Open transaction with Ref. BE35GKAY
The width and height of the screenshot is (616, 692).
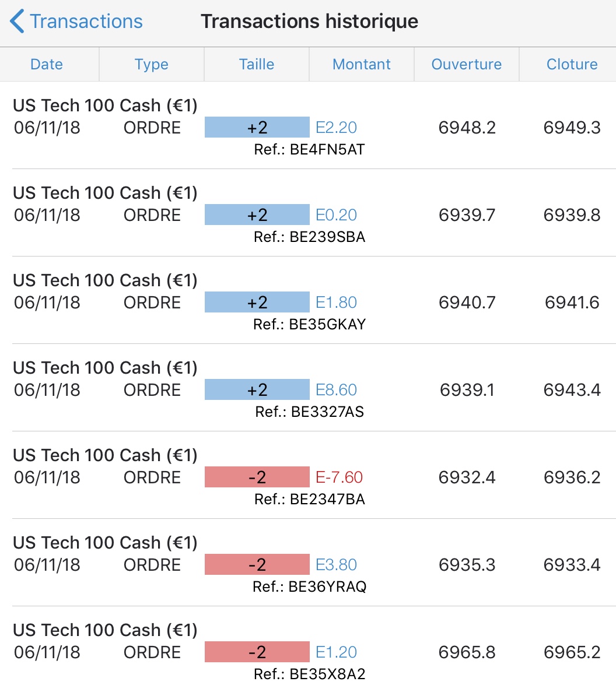[309, 324]
